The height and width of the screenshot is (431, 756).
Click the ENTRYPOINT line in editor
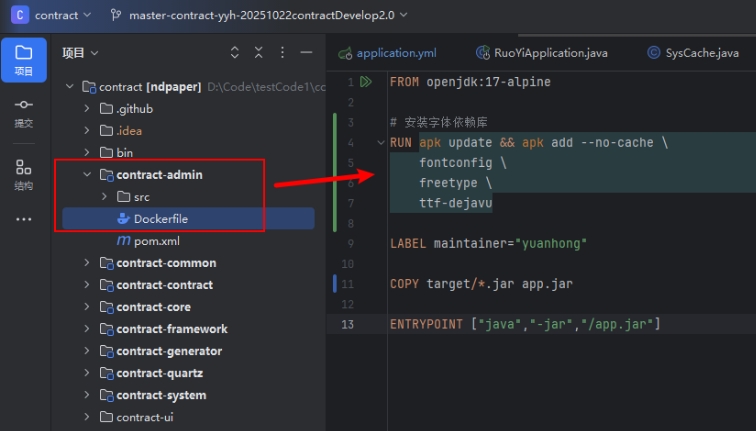525,324
